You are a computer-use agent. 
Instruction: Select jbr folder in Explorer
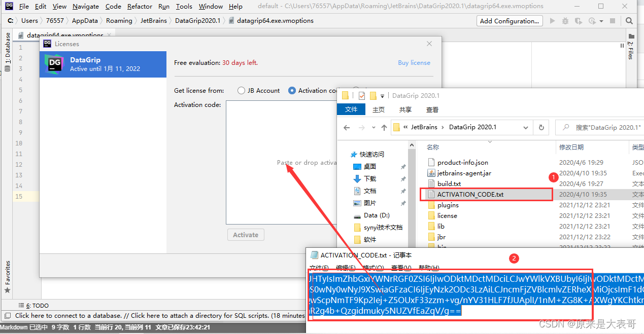click(x=441, y=237)
